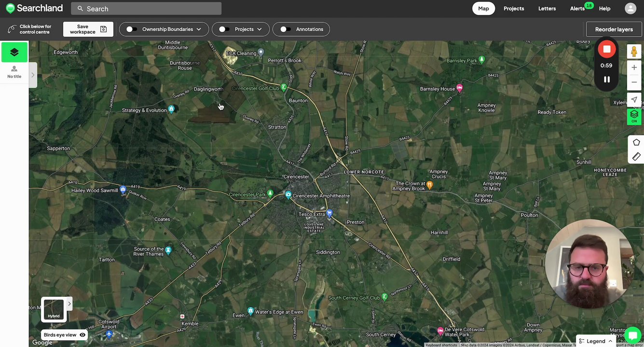
Task: Click the Barnsley Park marker
Action: (x=481, y=60)
